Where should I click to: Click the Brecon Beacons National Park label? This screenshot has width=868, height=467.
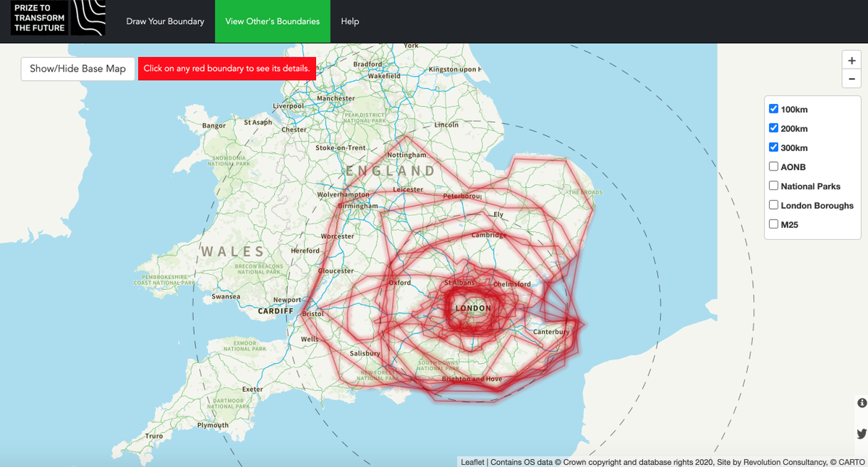260,269
